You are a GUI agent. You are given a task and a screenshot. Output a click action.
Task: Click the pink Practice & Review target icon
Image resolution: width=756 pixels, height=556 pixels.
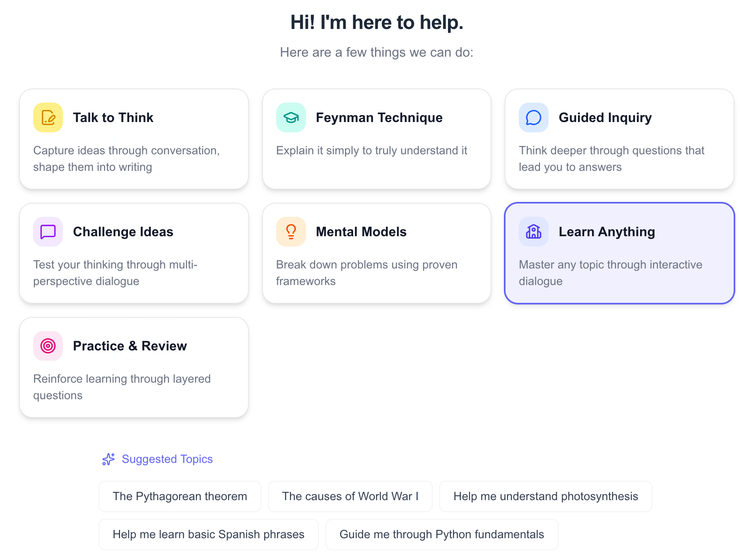pos(48,346)
